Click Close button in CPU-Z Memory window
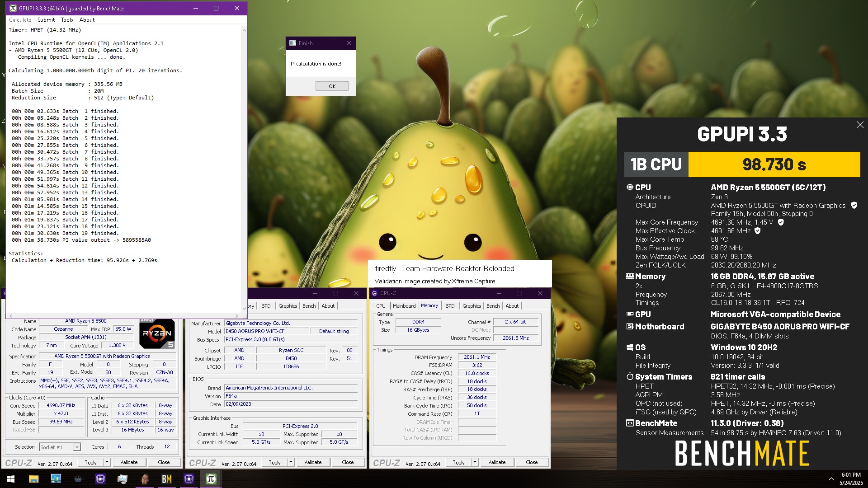The image size is (868, 488). click(532, 462)
